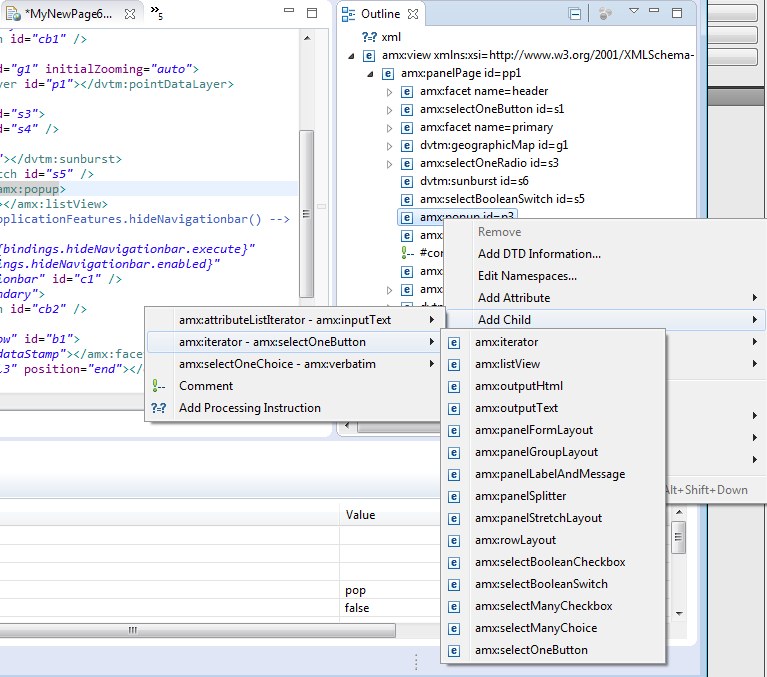Viewport: 767px width, 677px height.
Task: Add amx:panelFormLayout child element
Action: click(553, 430)
